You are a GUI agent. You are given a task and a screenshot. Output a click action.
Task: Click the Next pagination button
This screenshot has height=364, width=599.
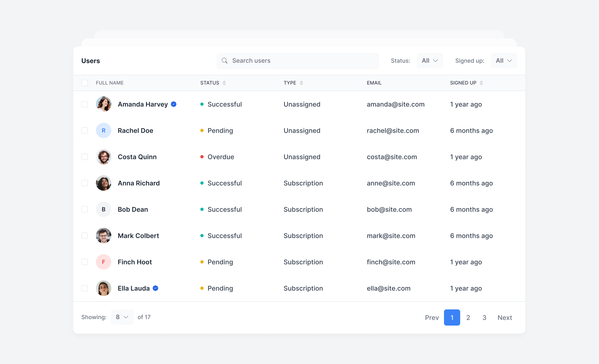505,317
